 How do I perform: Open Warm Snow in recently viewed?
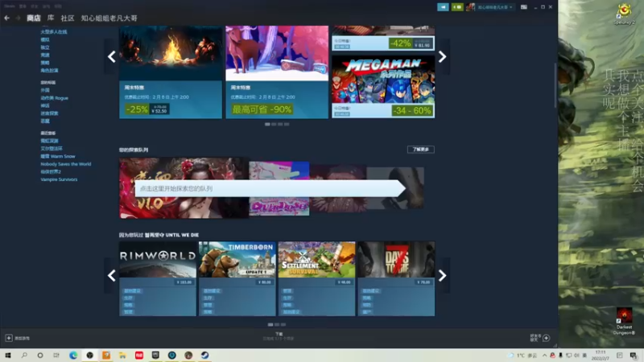(x=58, y=156)
